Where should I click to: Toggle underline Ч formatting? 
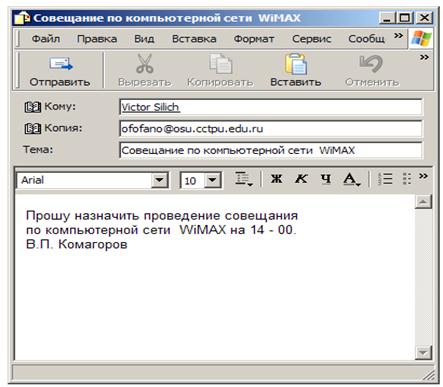point(326,179)
